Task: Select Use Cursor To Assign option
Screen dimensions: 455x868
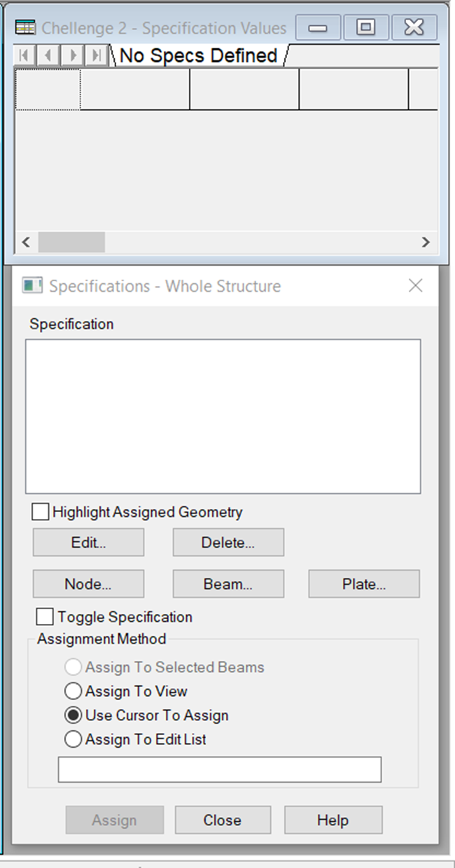Action: pos(73,715)
